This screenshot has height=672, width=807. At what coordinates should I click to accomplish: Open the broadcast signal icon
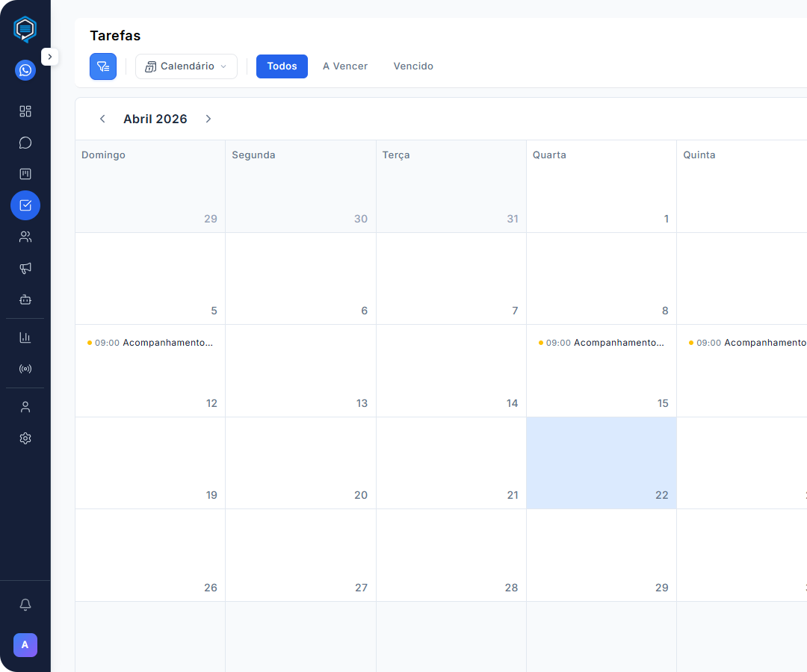point(25,369)
